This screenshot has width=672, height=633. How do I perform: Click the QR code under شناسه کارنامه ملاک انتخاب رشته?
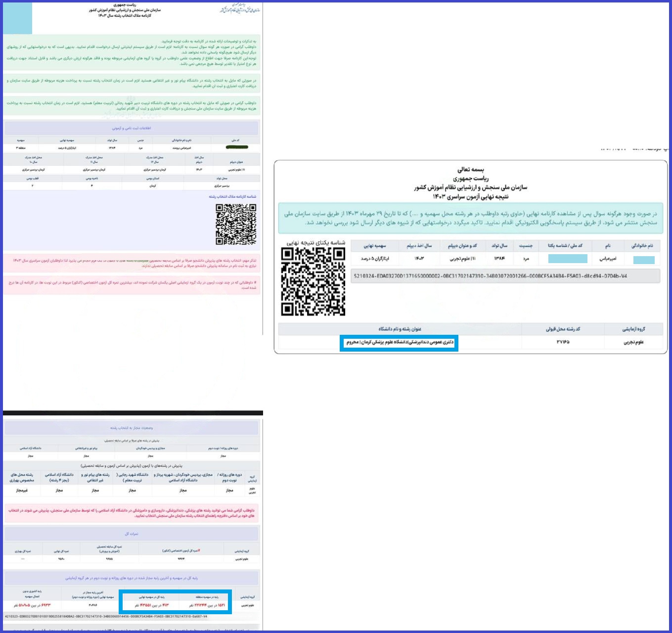point(236,224)
